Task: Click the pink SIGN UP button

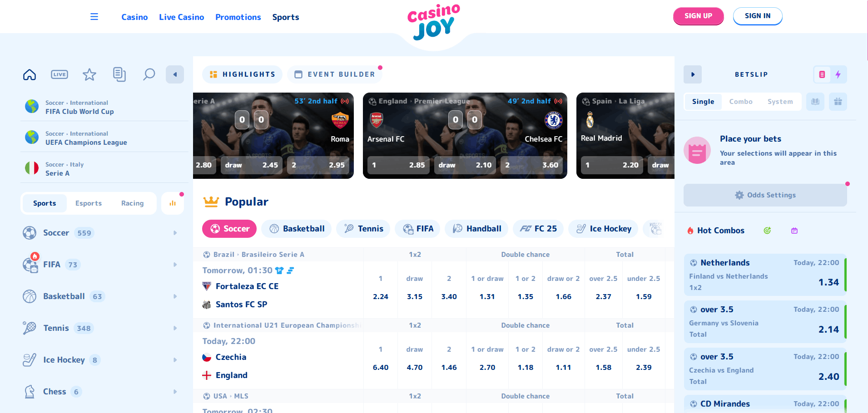Action: pos(698,16)
